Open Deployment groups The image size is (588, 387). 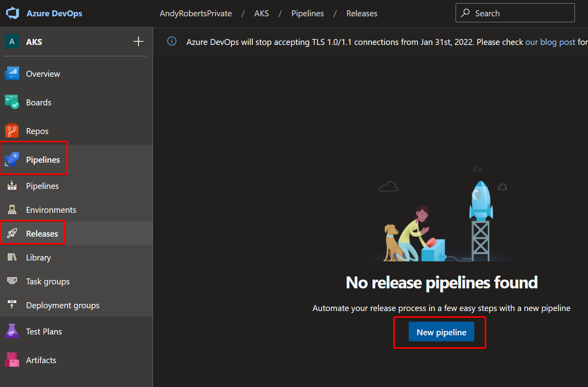coord(63,305)
